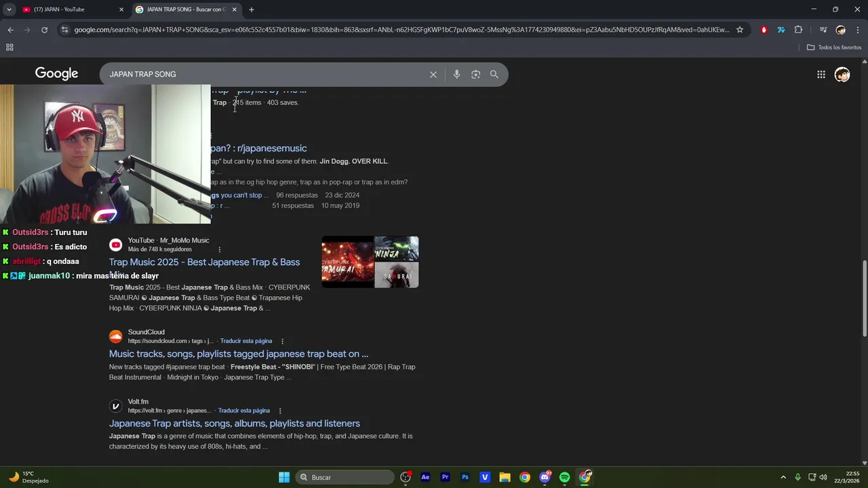868x488 pixels.
Task: Open Trap Music 2025 - Best Japanese Trap & Bass
Action: (x=204, y=262)
